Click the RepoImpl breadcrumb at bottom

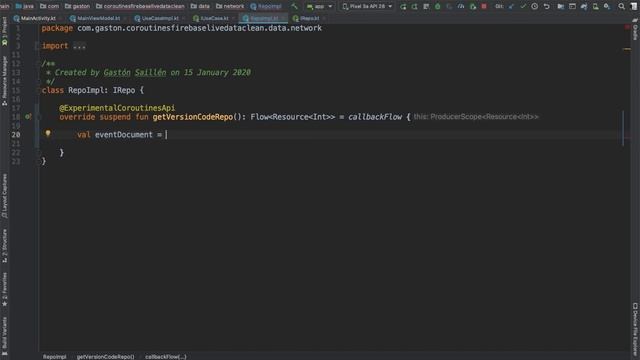(54, 356)
